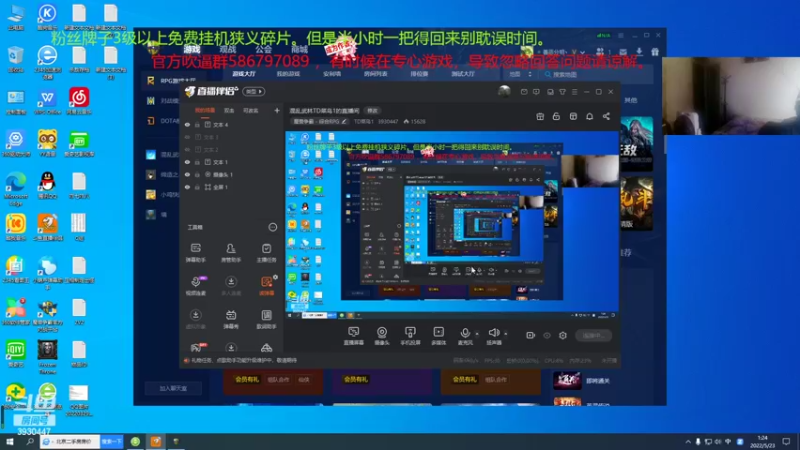Click the stop streaming button
Screen dimensions: 800x450
coord(593,335)
